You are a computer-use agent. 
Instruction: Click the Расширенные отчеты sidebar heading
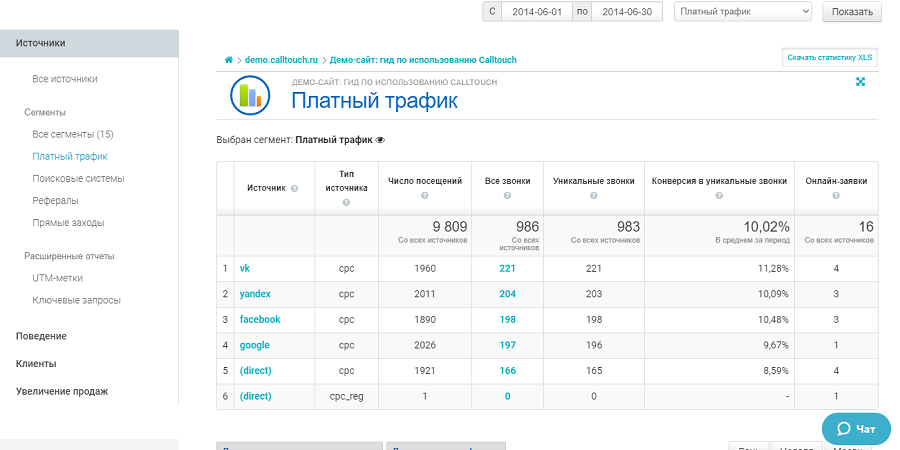[x=69, y=256]
